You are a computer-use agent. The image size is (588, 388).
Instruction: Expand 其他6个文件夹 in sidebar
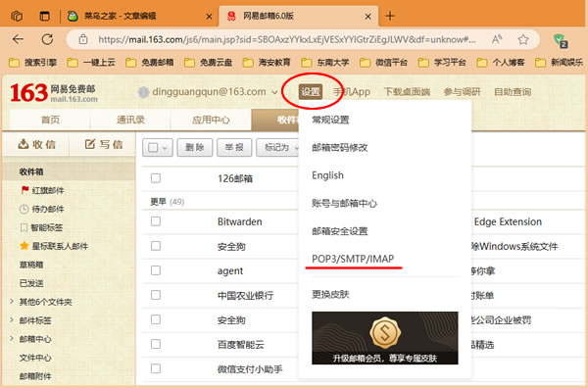coord(12,302)
